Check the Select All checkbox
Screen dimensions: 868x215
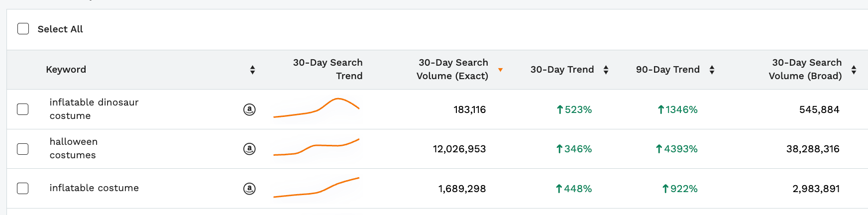[x=23, y=28]
